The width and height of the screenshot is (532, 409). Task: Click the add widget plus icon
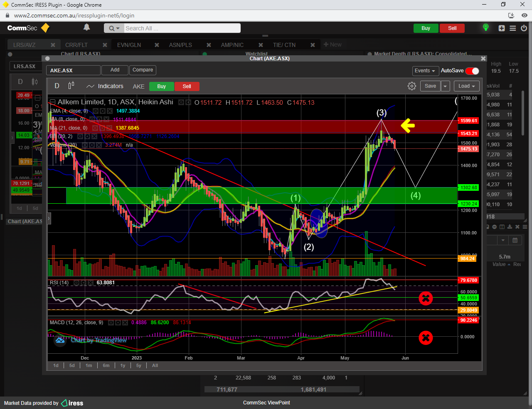point(502,28)
